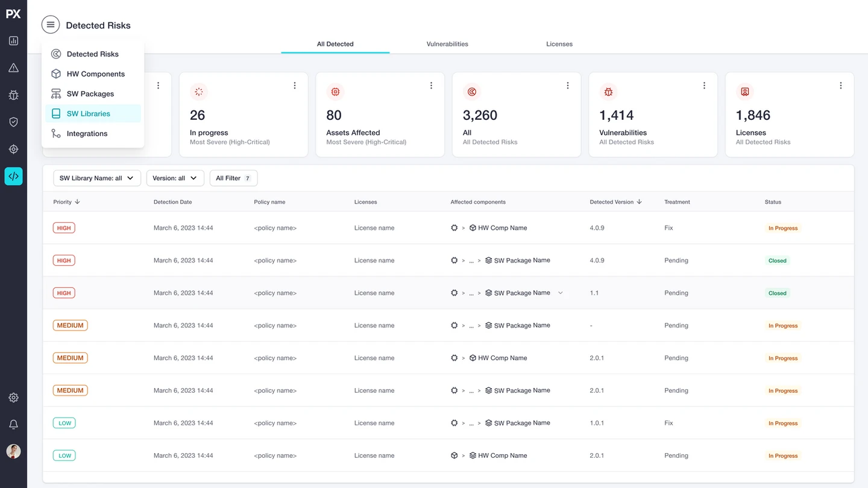
Task: Click HW Comp Name in first row
Action: [503, 228]
